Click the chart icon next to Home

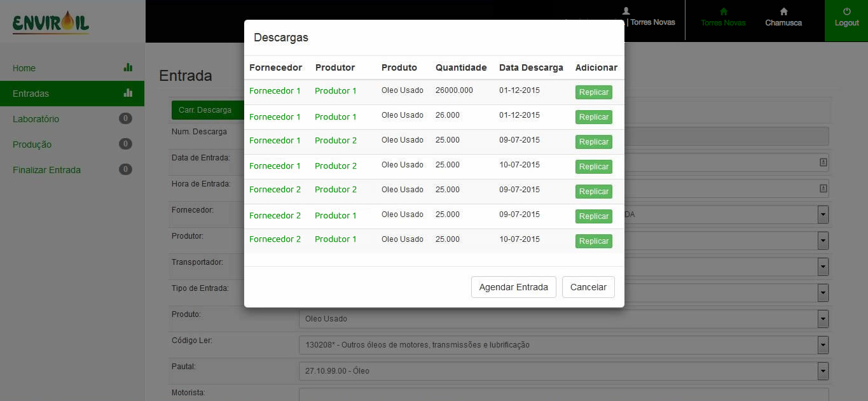(128, 67)
